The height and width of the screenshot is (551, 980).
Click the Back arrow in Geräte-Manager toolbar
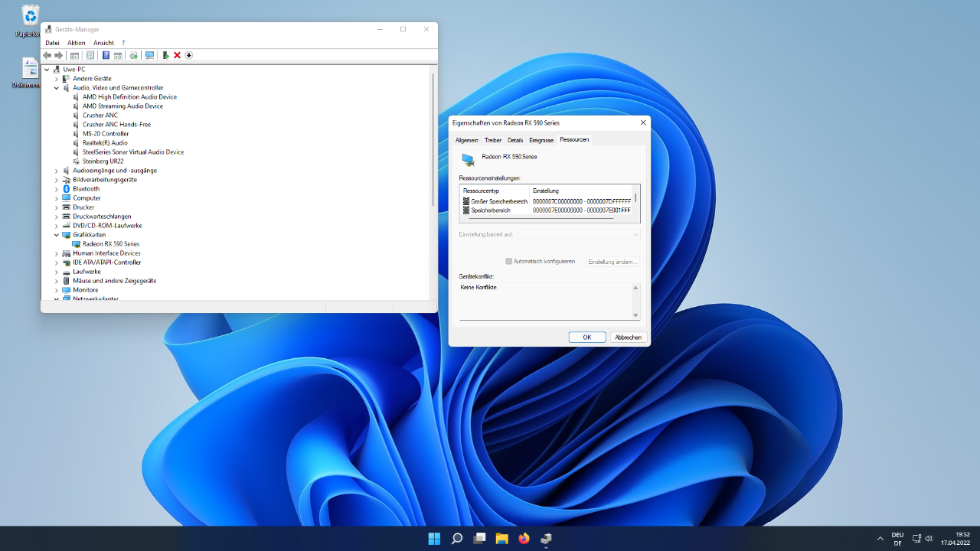coord(47,55)
